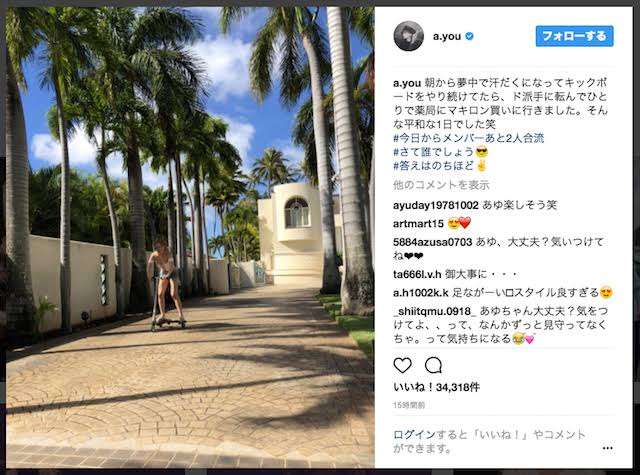
Task: Open commenter _shiitqmu.0918_ profile
Action: 435,311
